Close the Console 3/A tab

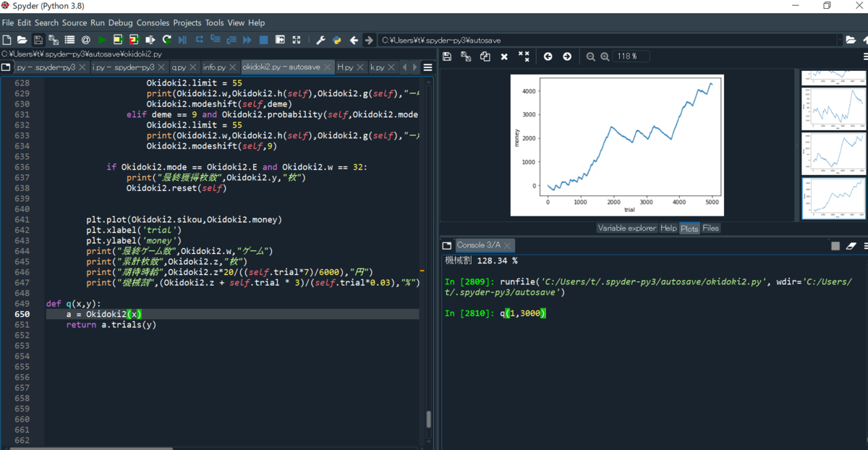coord(508,245)
